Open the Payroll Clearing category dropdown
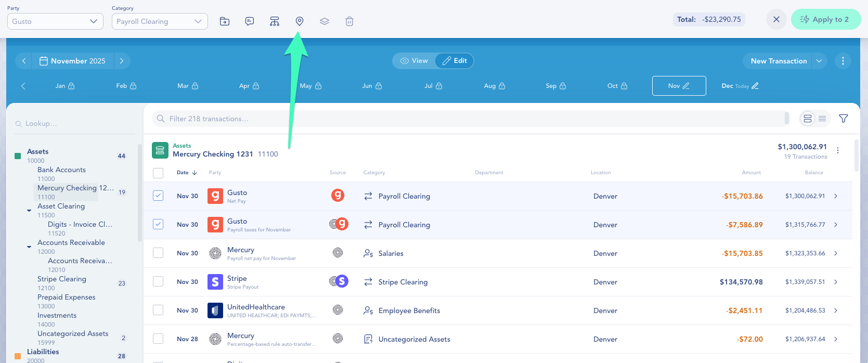Viewport: 868px width, 363px height. pyautogui.click(x=160, y=21)
